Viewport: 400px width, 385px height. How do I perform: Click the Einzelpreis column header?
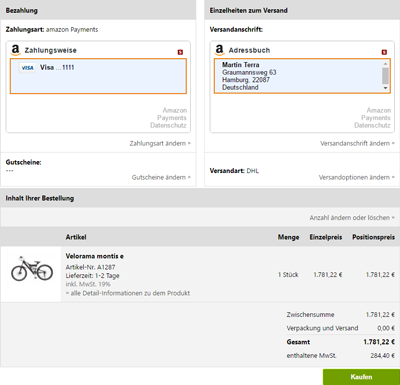pyautogui.click(x=326, y=237)
